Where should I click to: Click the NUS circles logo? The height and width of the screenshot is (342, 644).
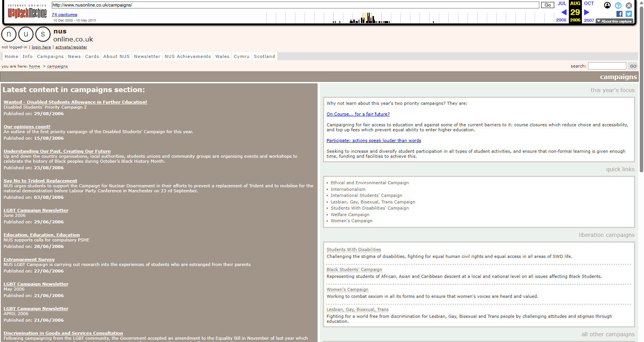click(x=26, y=34)
